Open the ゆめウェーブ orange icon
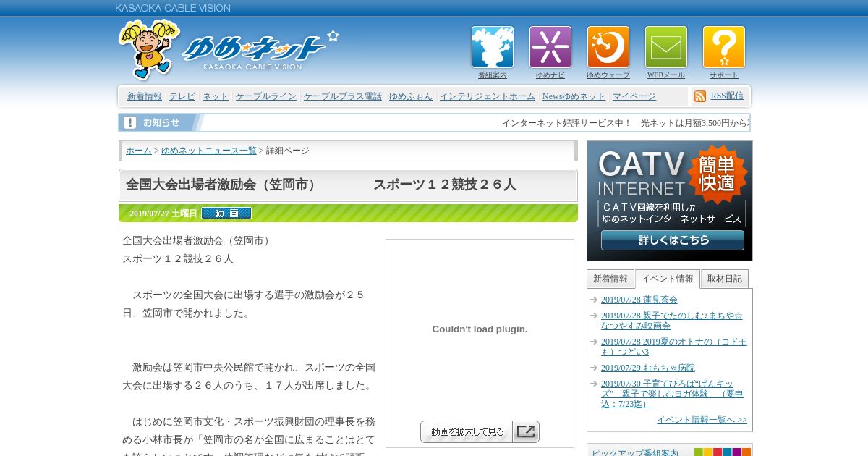The image size is (868, 456). pyautogui.click(x=608, y=47)
